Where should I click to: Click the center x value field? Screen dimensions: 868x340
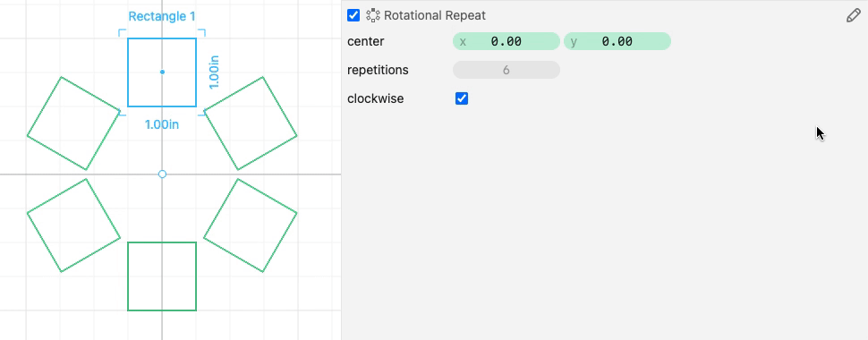pyautogui.click(x=506, y=41)
